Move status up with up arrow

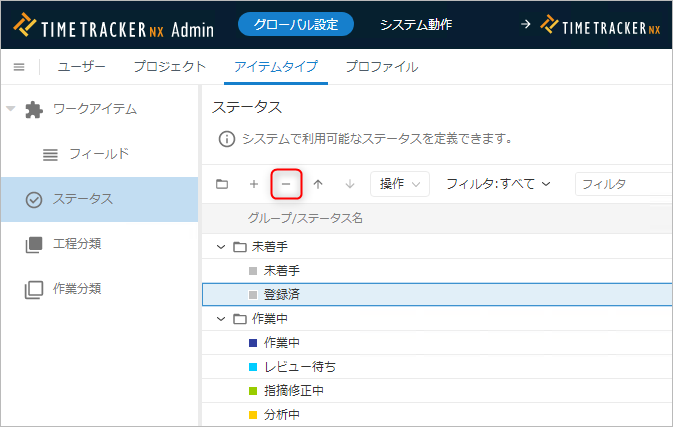318,184
